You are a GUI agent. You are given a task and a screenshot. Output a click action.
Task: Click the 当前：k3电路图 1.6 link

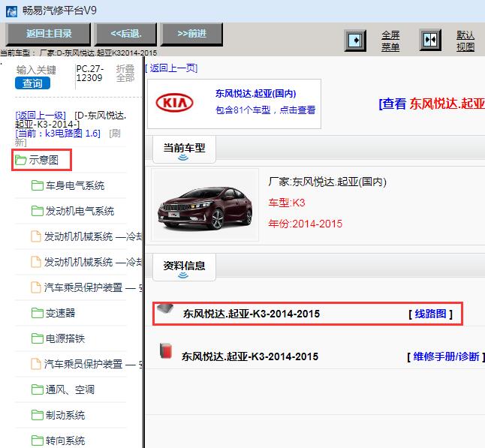[58, 134]
